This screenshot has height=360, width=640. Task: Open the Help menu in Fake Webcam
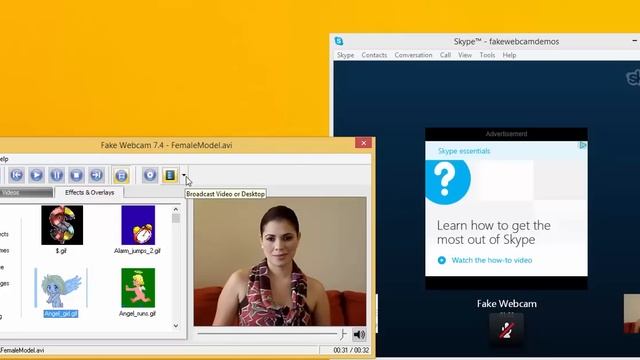pyautogui.click(x=4, y=159)
